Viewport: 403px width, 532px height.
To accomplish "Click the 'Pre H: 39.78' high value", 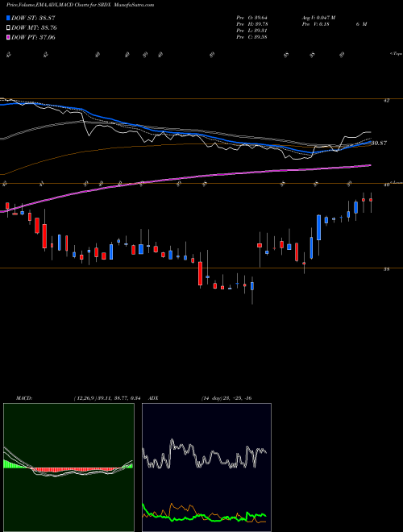I will click(251, 24).
